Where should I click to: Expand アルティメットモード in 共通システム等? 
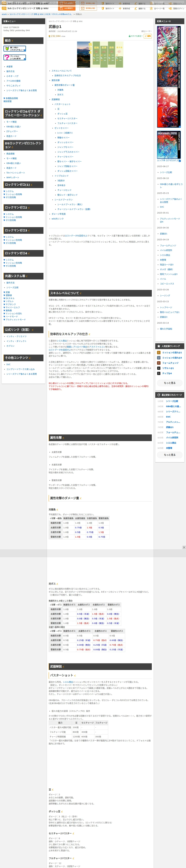coord(14,319)
